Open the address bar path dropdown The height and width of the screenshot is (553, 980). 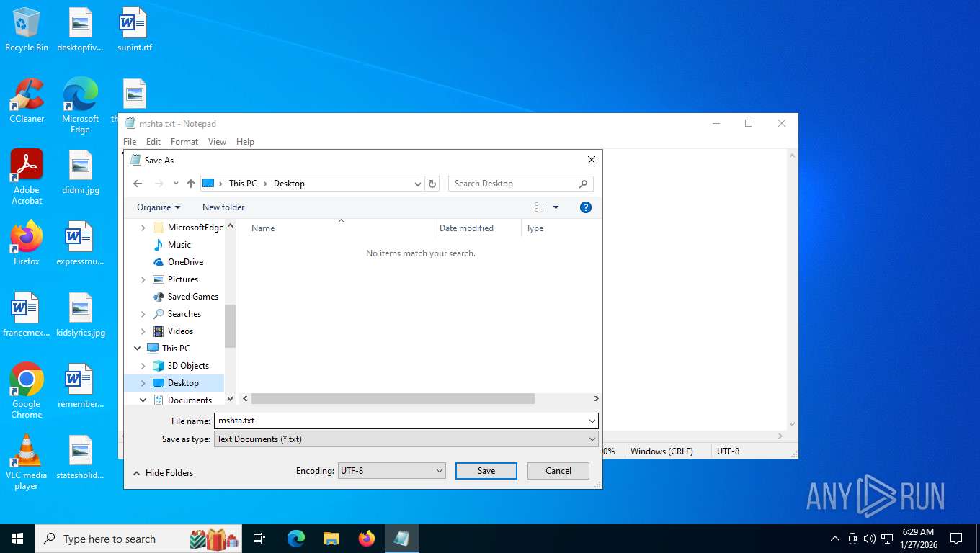417,184
